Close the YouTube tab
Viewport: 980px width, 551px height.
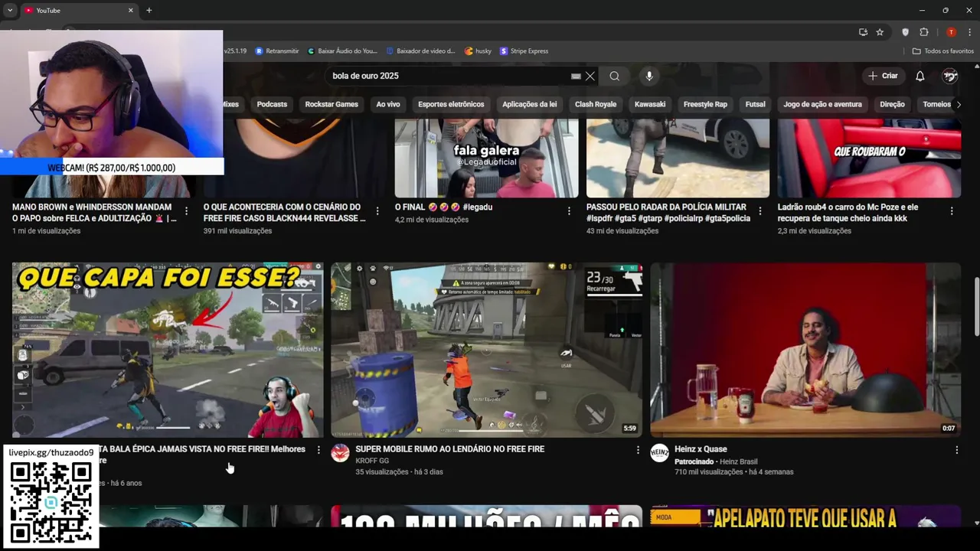tap(130, 10)
